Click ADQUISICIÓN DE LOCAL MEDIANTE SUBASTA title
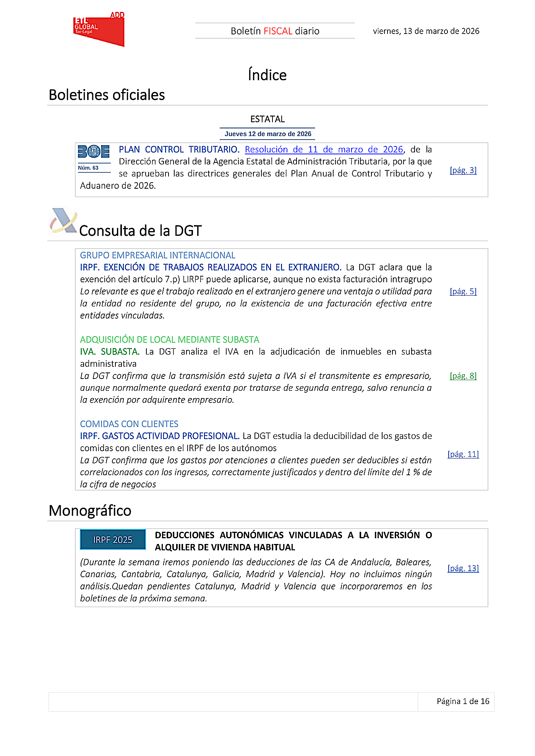The width and height of the screenshot is (535, 756). click(x=170, y=340)
